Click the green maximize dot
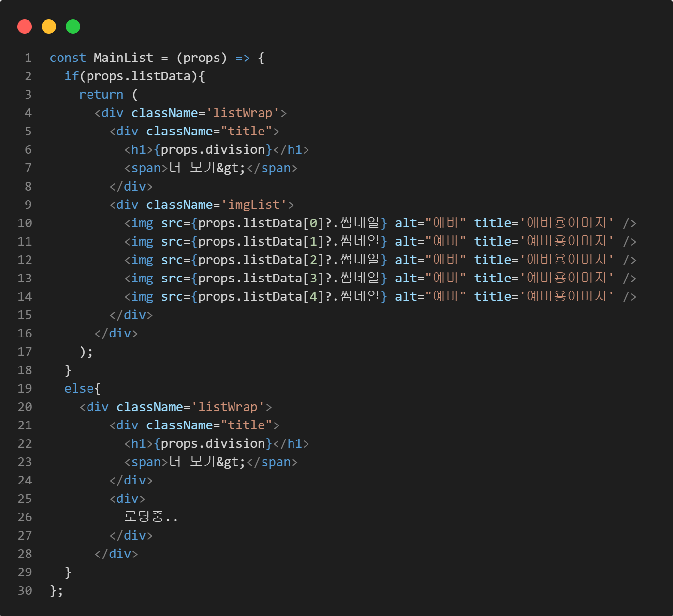This screenshot has width=673, height=616. coord(73,27)
